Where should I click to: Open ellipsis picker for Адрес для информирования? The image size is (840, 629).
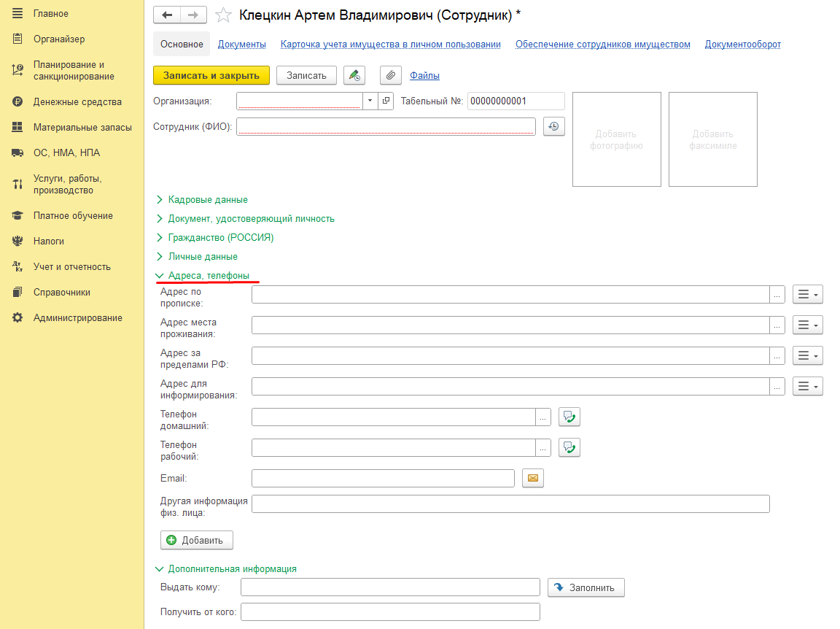point(777,386)
